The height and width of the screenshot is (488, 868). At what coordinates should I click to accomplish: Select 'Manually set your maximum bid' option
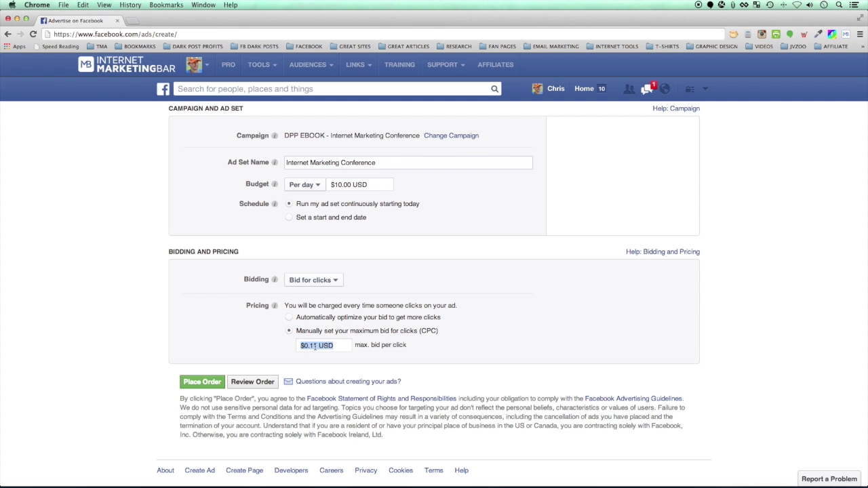pyautogui.click(x=289, y=331)
